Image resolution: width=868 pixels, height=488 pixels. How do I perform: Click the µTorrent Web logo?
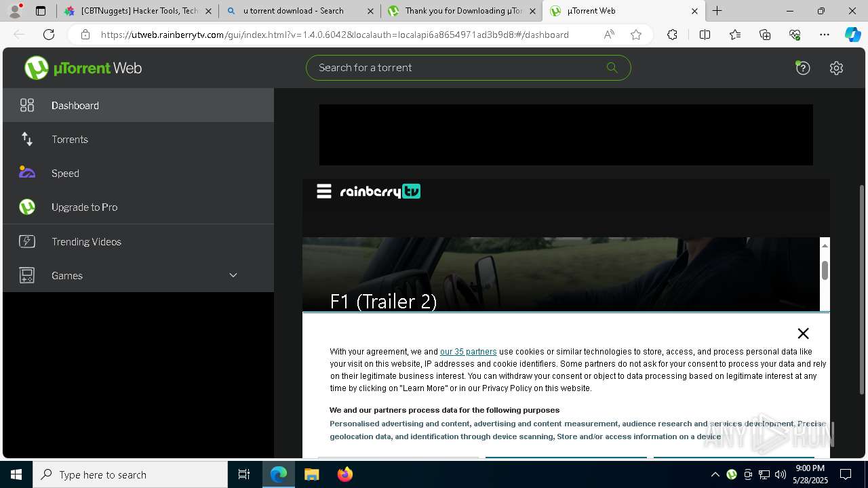click(83, 68)
